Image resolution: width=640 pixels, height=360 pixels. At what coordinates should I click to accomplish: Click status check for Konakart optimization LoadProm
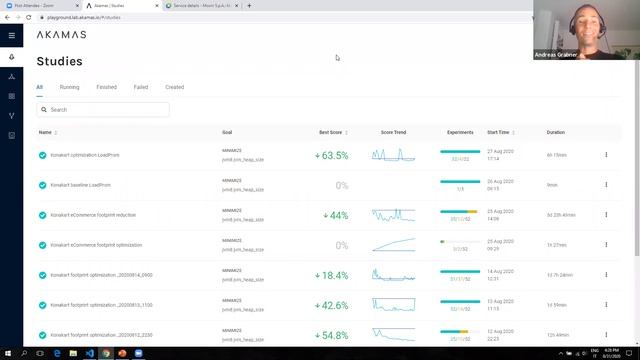[x=42, y=155]
